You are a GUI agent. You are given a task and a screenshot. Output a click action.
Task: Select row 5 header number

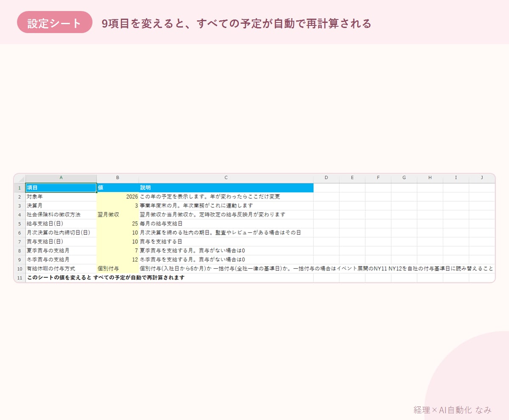pyautogui.click(x=20, y=223)
